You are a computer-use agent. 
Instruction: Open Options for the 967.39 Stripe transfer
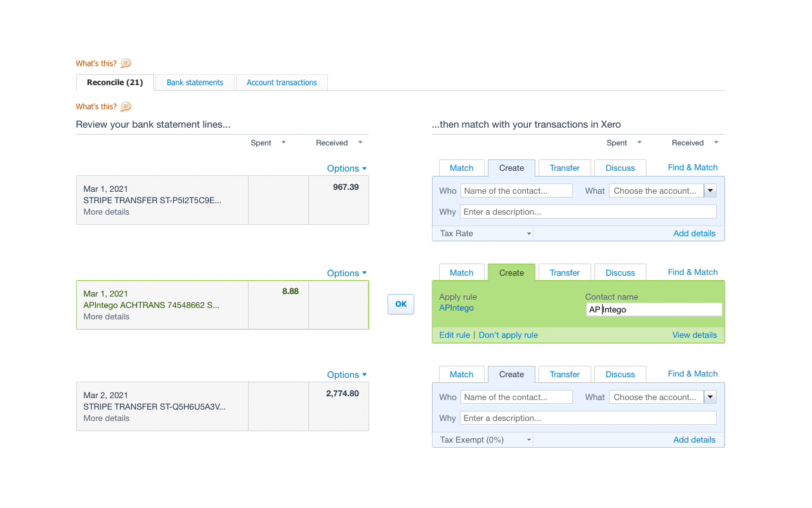[x=347, y=168]
